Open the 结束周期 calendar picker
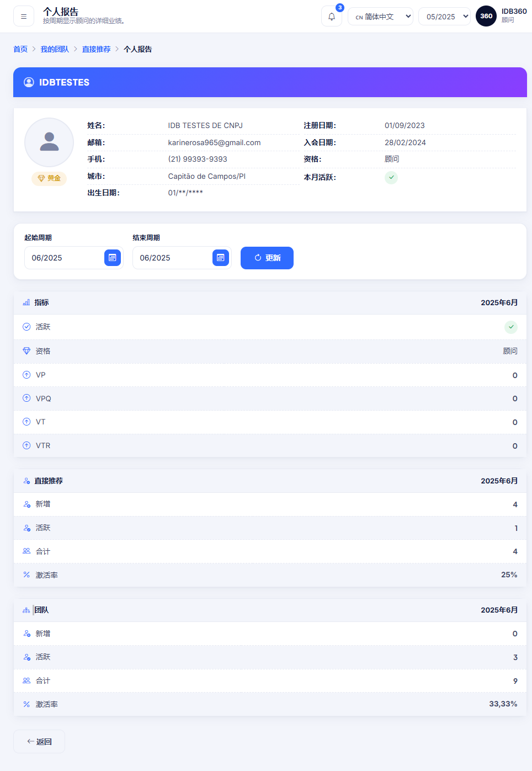This screenshot has height=771, width=532. pyautogui.click(x=221, y=258)
